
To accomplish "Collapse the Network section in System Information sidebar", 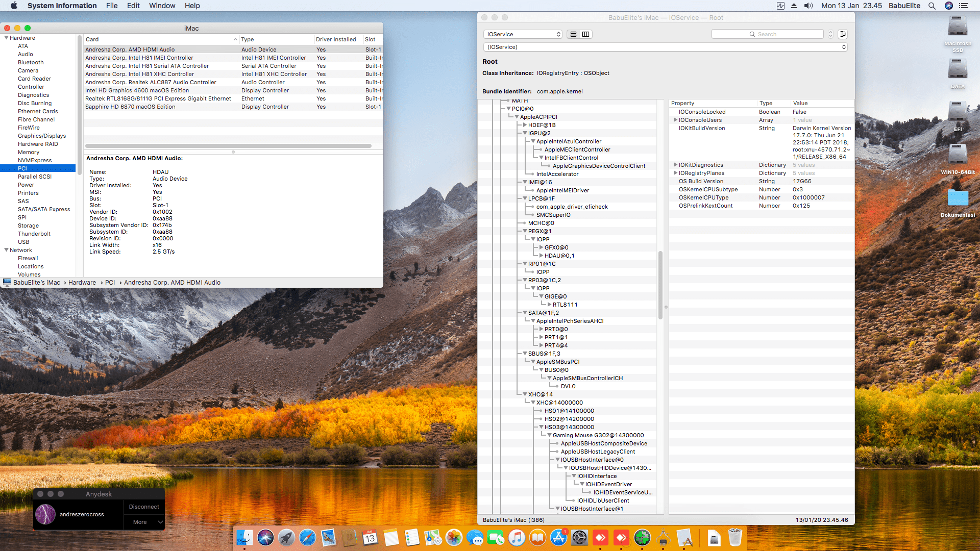I will click(6, 250).
